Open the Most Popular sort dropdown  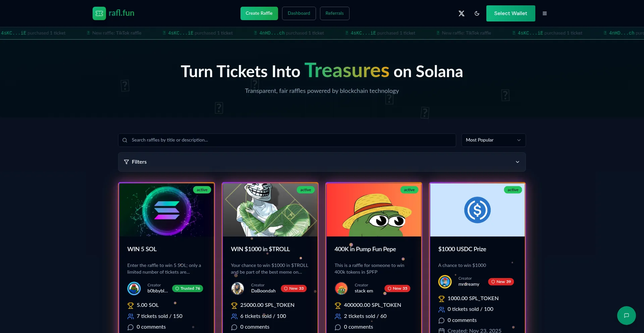pos(493,140)
